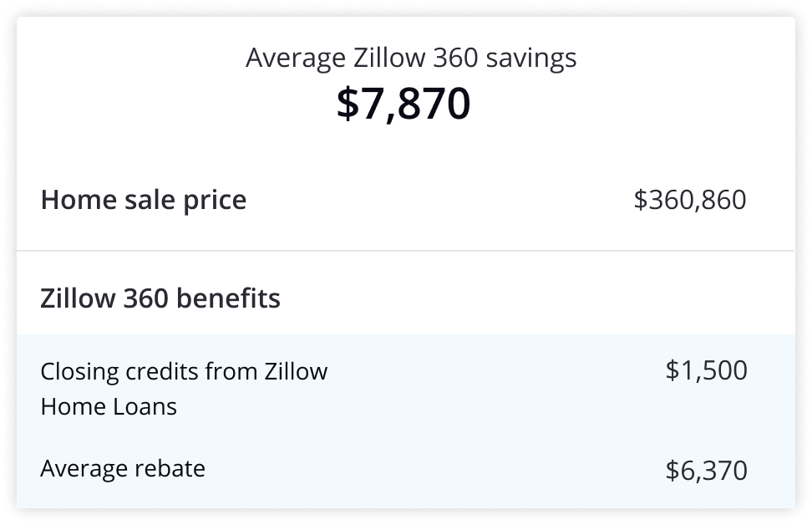The width and height of the screenshot is (812, 525).
Task: Click the dollar sign of the $7,870 total
Action: click(x=348, y=103)
